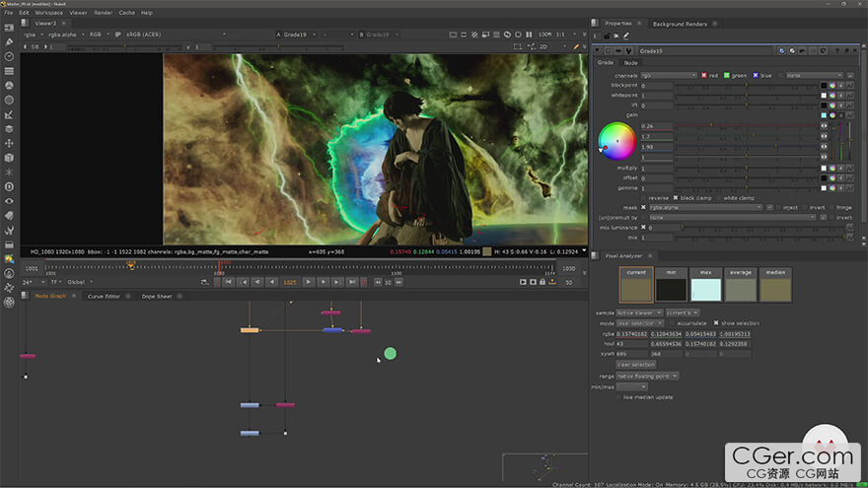Uncheck the show selection option
This screenshot has width=868, height=488.
click(716, 323)
